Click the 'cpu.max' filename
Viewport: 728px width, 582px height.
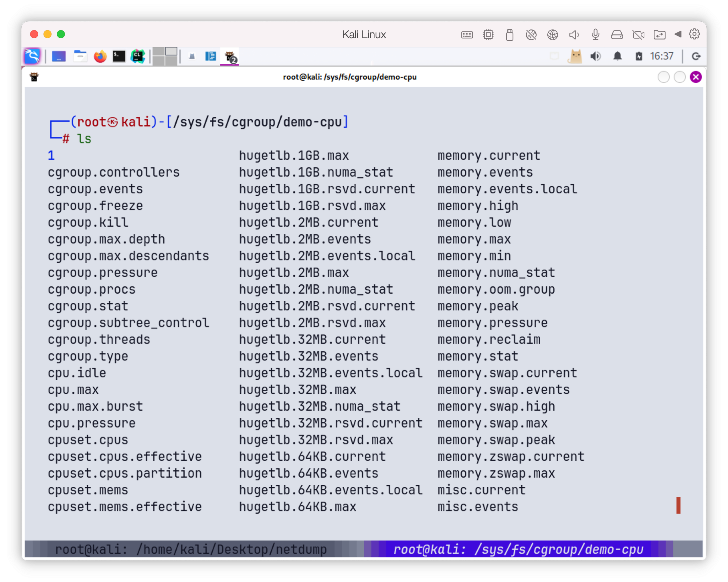click(x=73, y=390)
